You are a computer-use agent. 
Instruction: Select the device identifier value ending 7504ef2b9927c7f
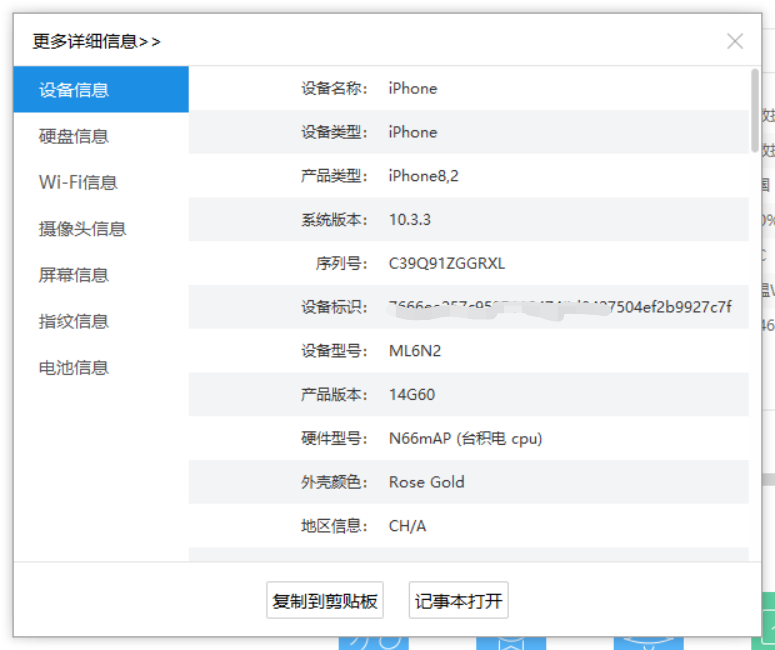click(x=560, y=307)
